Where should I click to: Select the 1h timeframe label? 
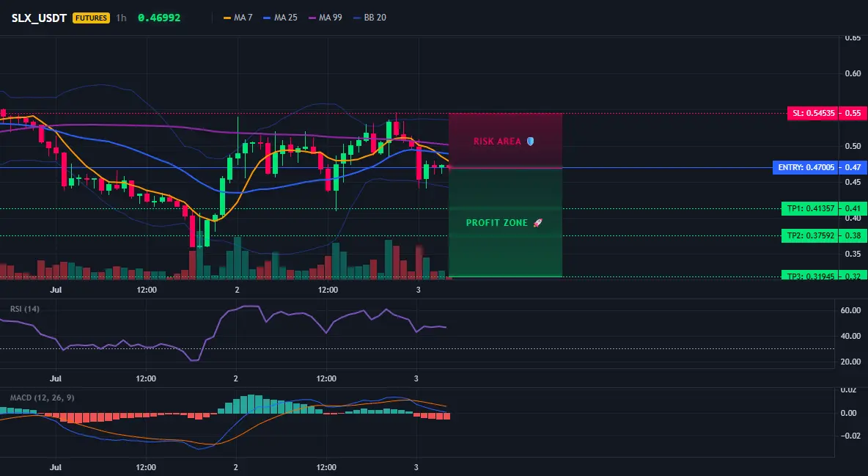pyautogui.click(x=121, y=18)
